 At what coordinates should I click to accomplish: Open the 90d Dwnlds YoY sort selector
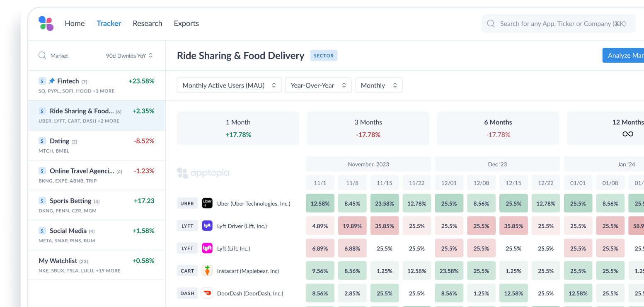point(130,55)
